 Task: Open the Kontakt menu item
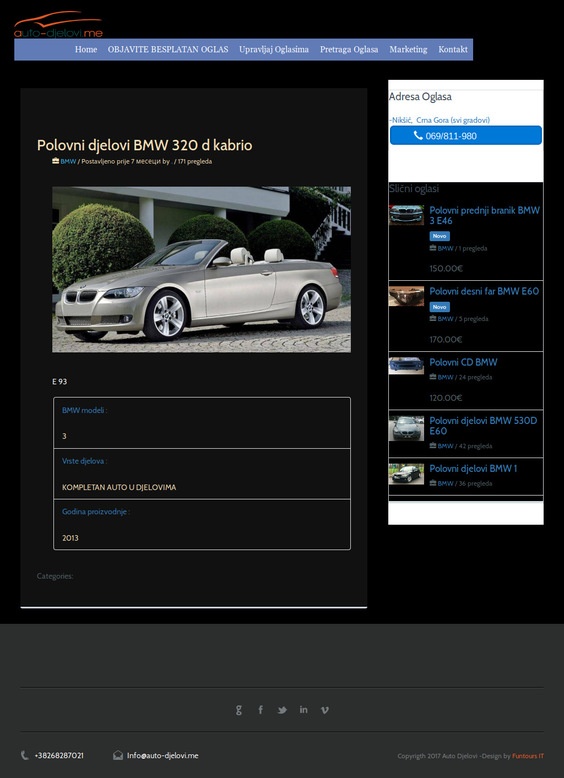coord(453,50)
